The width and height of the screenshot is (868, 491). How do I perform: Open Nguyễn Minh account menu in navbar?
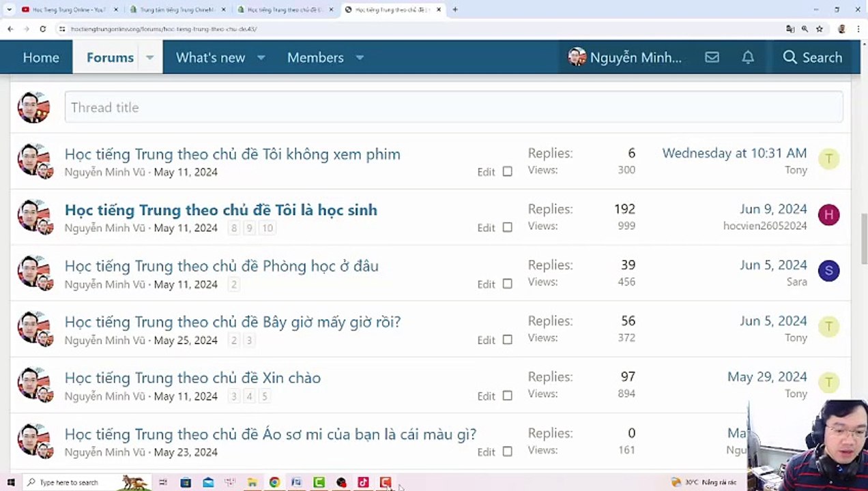click(x=625, y=57)
